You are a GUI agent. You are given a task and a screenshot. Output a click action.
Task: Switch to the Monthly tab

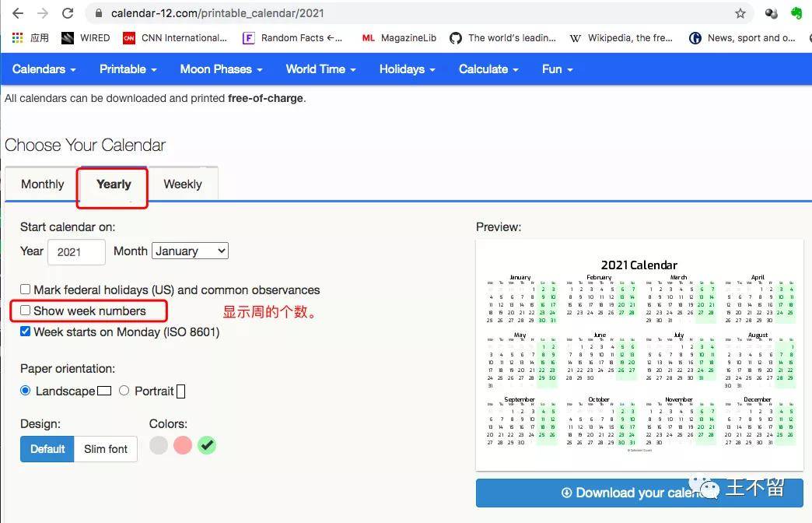[x=42, y=184]
